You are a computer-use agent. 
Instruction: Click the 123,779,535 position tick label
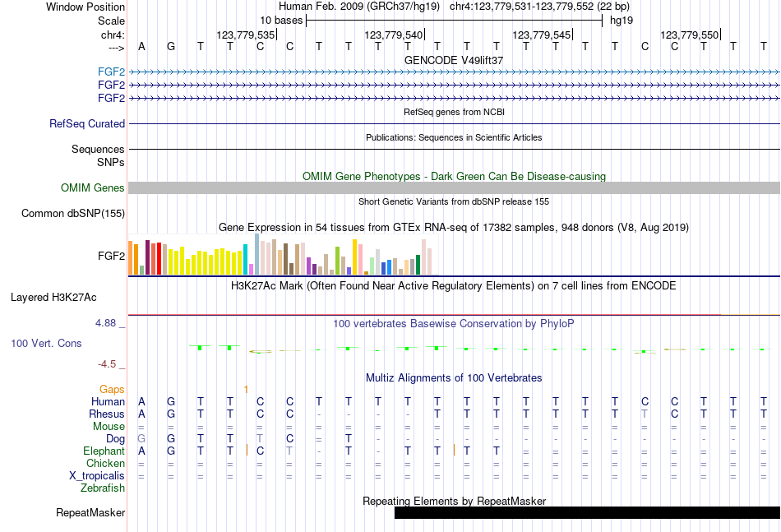pyautogui.click(x=246, y=35)
